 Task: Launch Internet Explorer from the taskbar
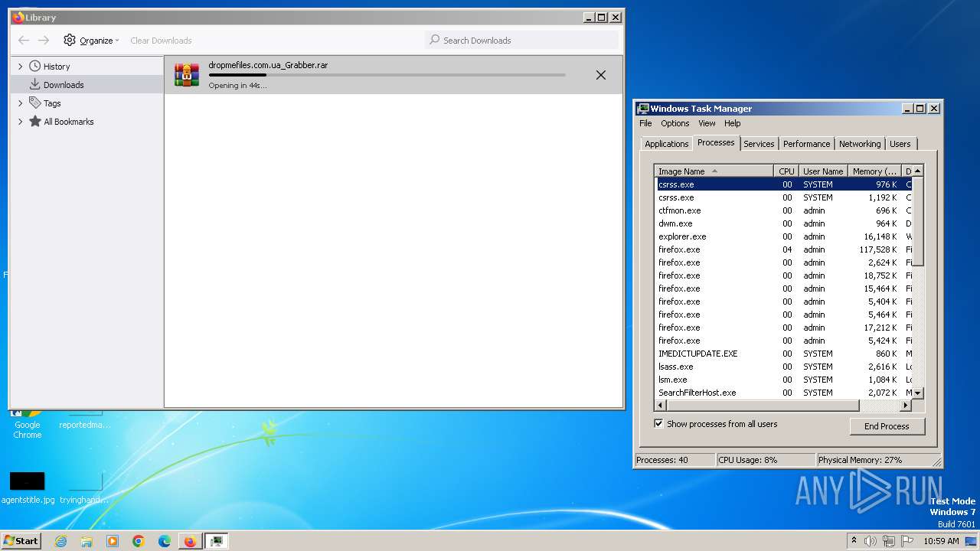coord(60,541)
